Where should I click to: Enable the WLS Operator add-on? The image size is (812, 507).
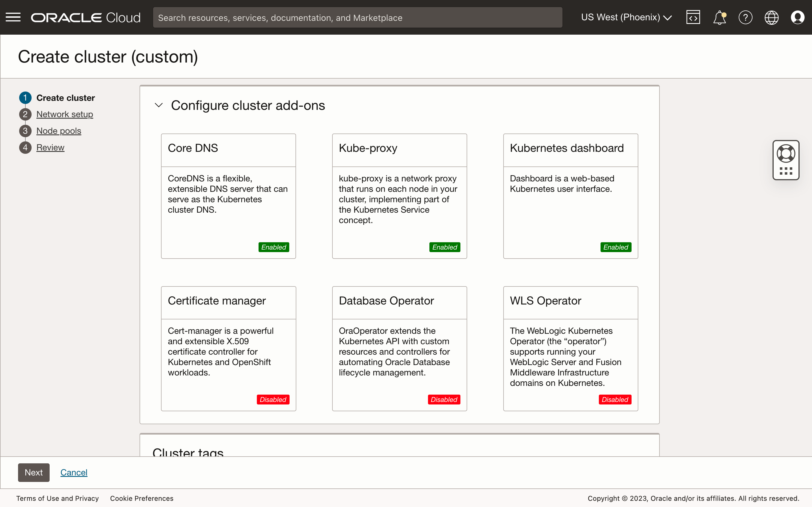(614, 399)
